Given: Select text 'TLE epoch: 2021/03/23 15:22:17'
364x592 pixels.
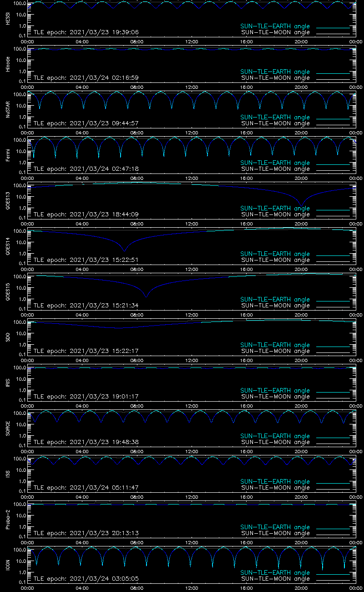Looking at the screenshot, I should (x=86, y=351).
